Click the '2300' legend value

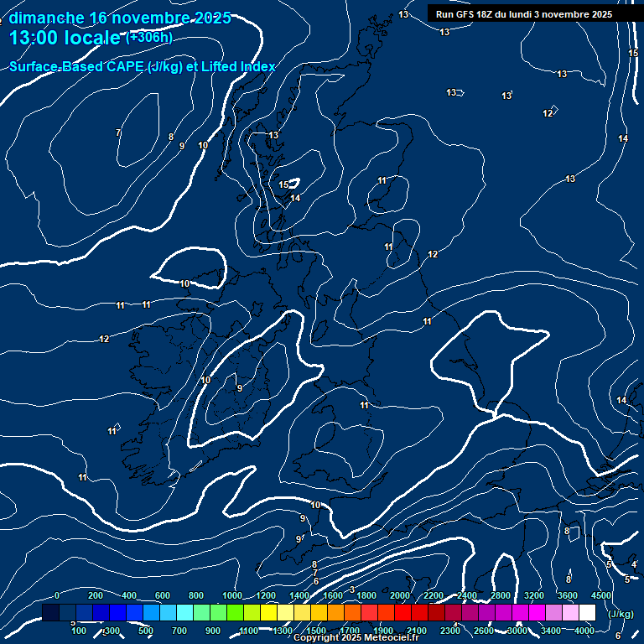pos(450,631)
